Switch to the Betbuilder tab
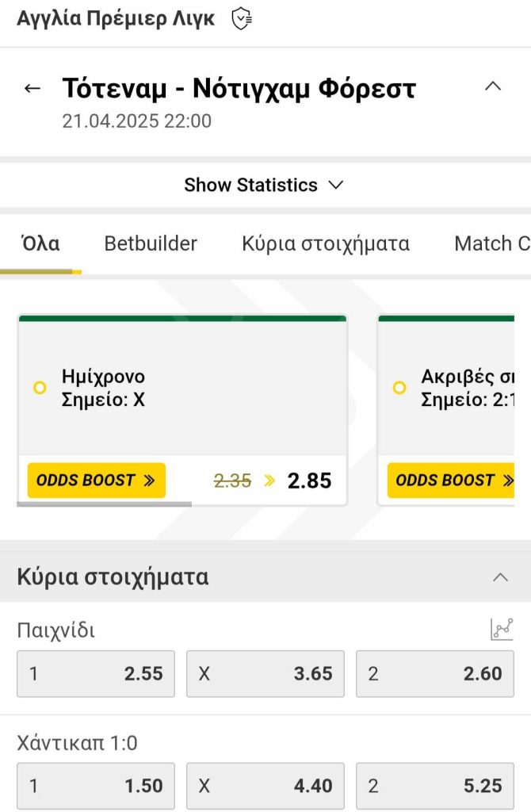Viewport: 531px width, 812px height. pos(151,243)
